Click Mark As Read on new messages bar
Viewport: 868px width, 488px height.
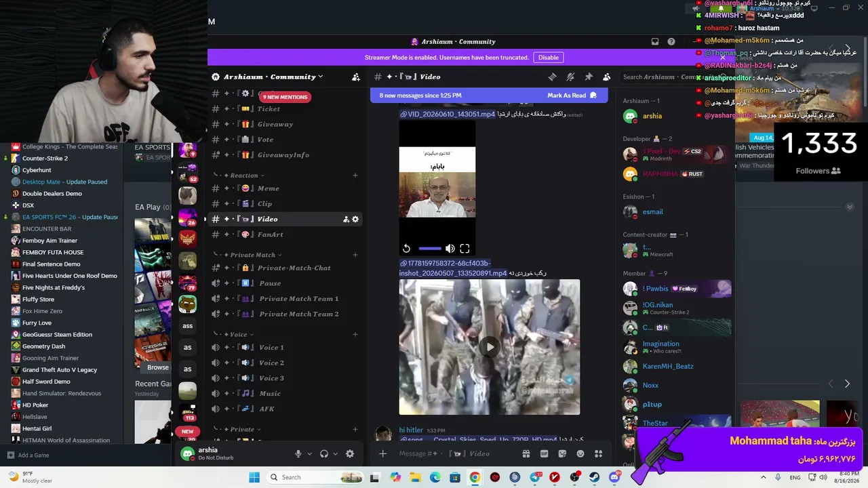(572, 96)
